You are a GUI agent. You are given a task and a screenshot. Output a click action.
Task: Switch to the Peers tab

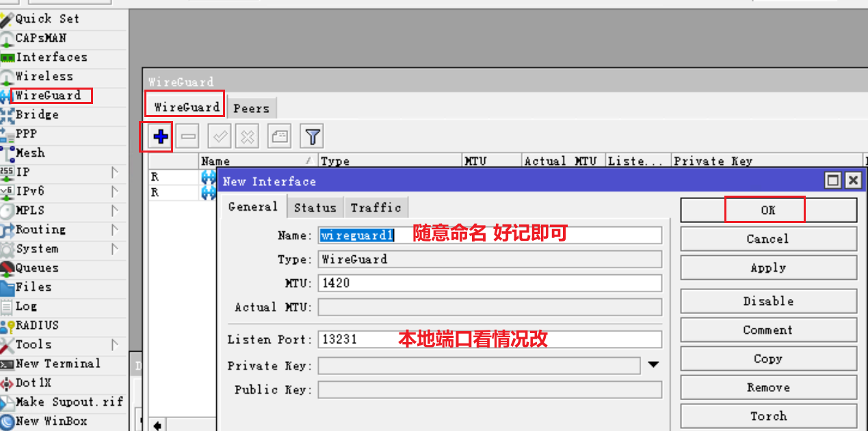click(x=251, y=107)
